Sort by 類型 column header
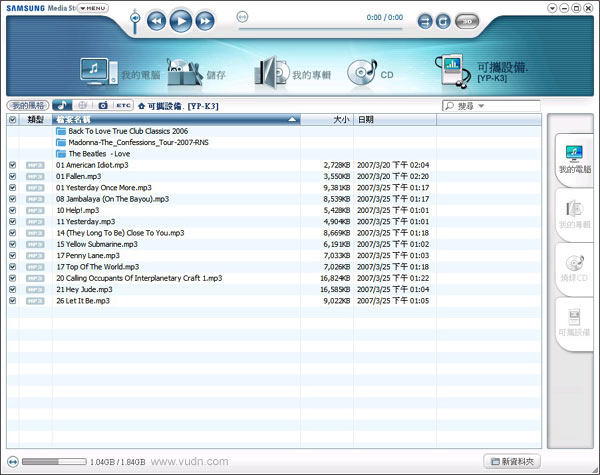This screenshot has width=600, height=475. click(35, 120)
